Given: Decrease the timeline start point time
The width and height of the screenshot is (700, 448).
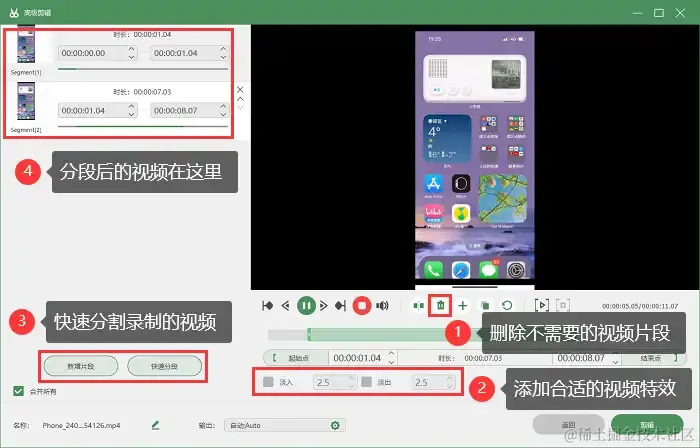Looking at the screenshot, I should (x=392, y=362).
